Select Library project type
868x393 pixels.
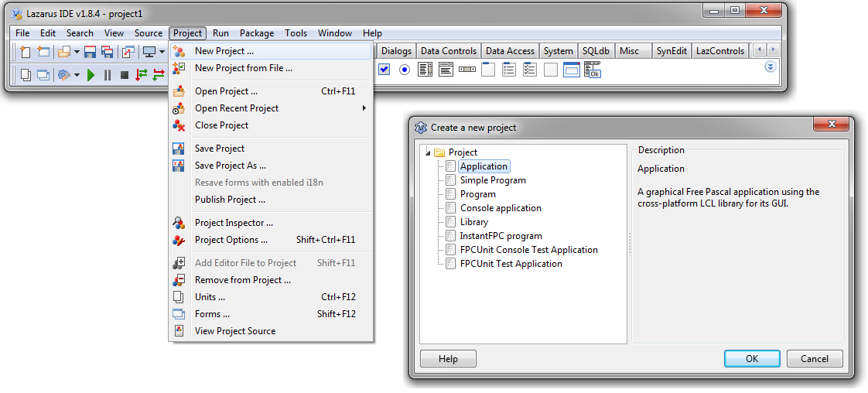(x=474, y=222)
